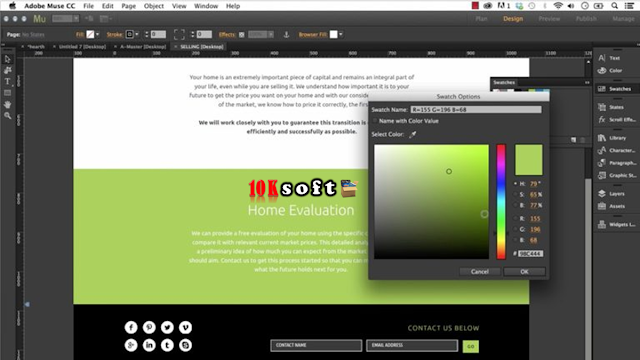Select the R red radio button
640x360 pixels.
click(515, 218)
